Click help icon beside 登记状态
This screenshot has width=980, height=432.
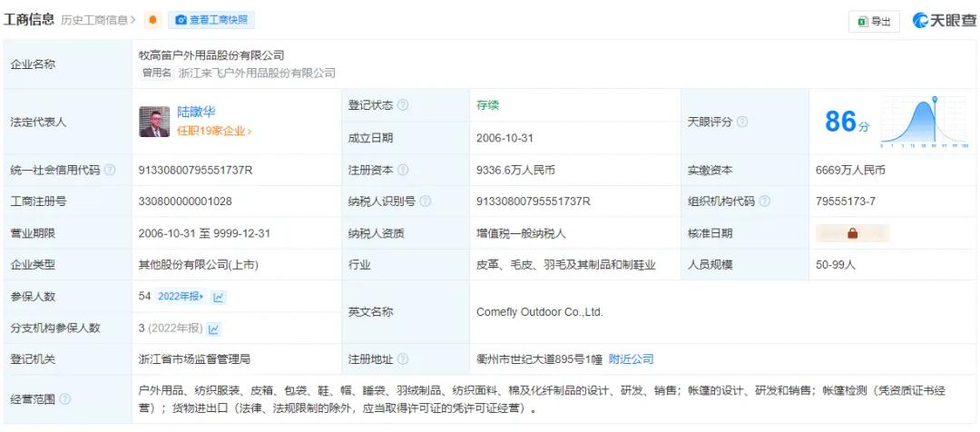click(x=403, y=105)
